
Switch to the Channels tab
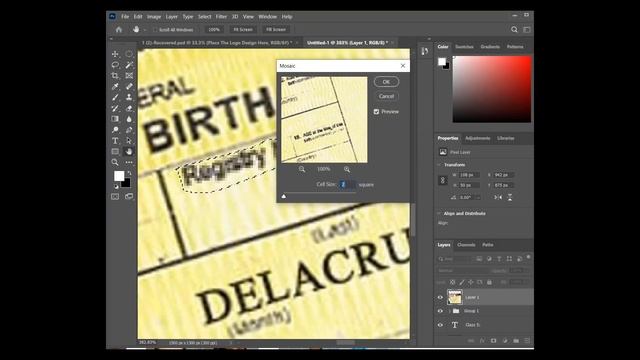[466, 245]
